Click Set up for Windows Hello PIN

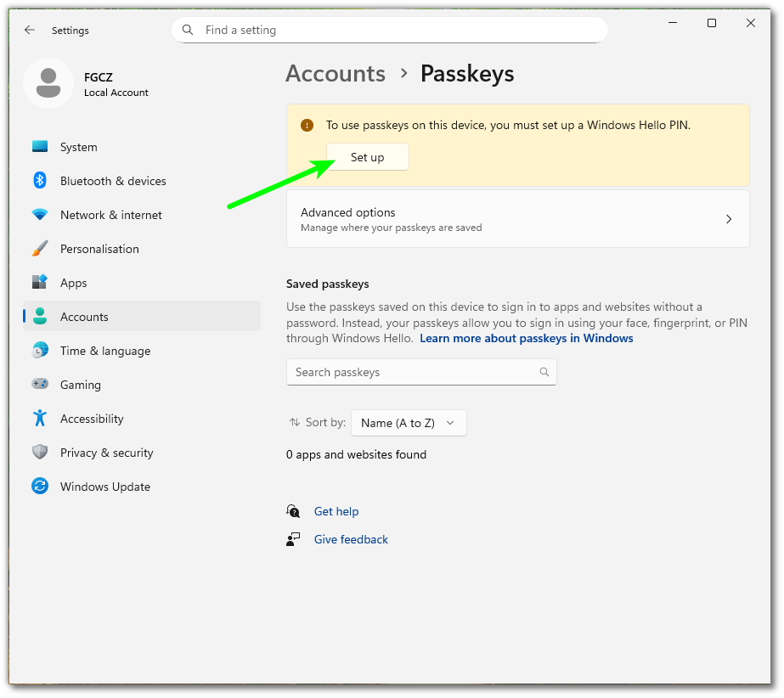pos(368,157)
